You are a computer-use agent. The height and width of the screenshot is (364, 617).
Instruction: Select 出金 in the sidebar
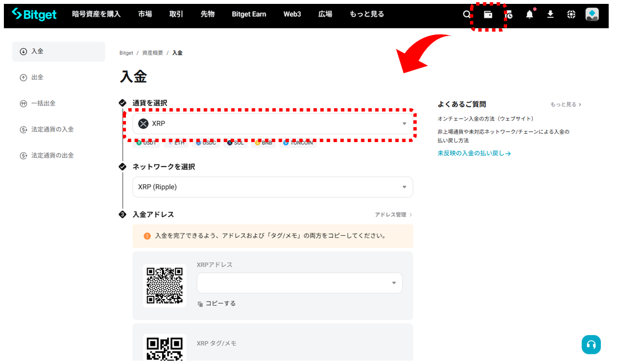point(37,78)
